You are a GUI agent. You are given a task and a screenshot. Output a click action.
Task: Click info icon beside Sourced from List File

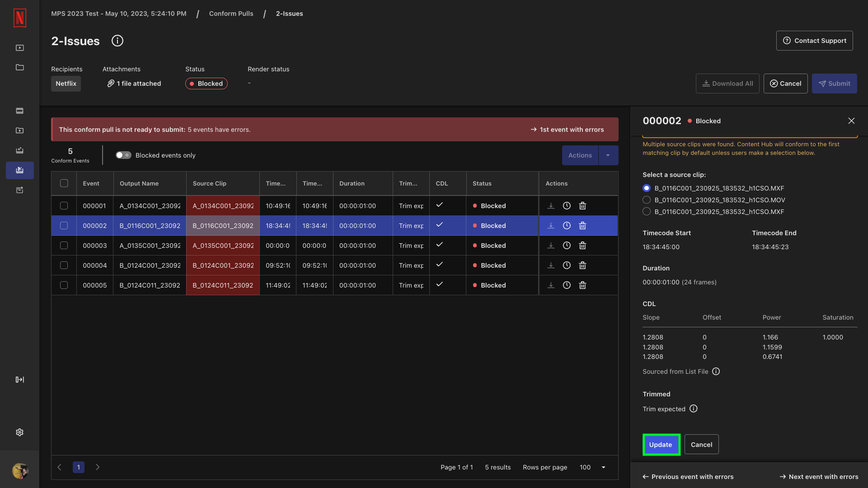click(x=716, y=372)
